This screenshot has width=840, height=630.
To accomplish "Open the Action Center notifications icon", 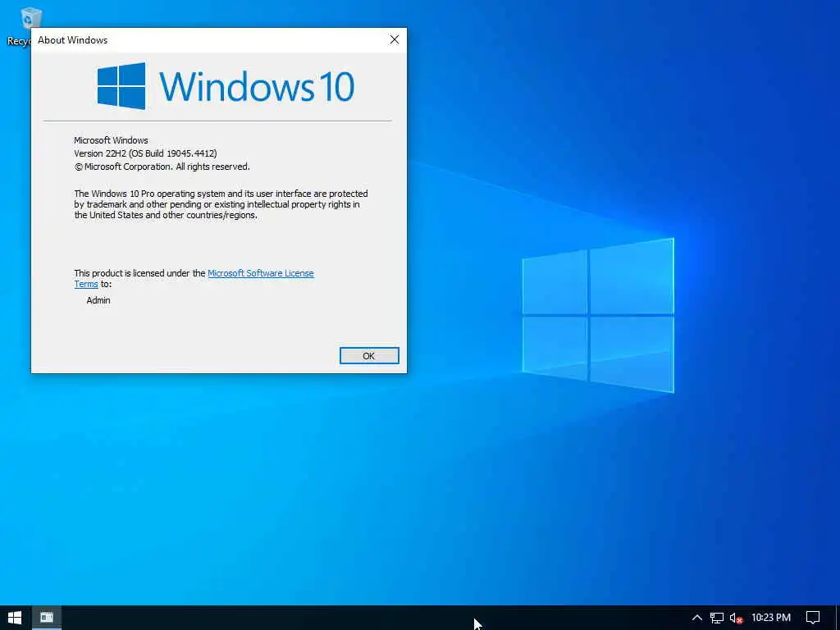I will 813,618.
